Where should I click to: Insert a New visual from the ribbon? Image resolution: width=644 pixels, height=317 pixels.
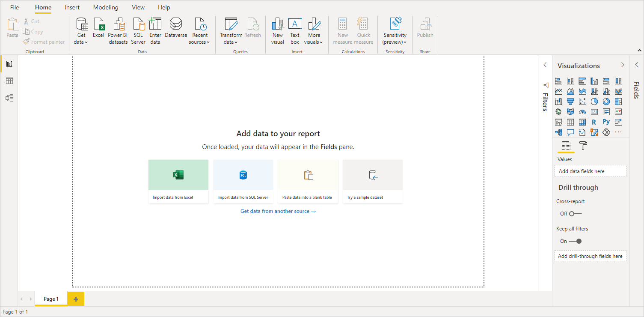pyautogui.click(x=278, y=31)
